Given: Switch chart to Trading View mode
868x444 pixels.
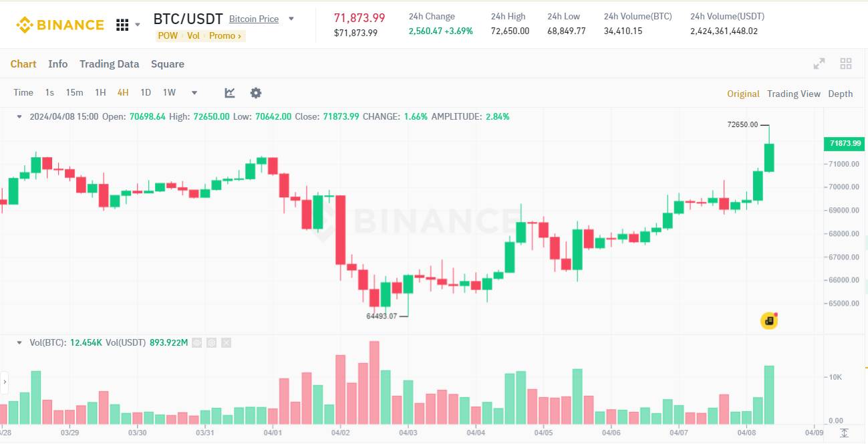Looking at the screenshot, I should click(793, 94).
